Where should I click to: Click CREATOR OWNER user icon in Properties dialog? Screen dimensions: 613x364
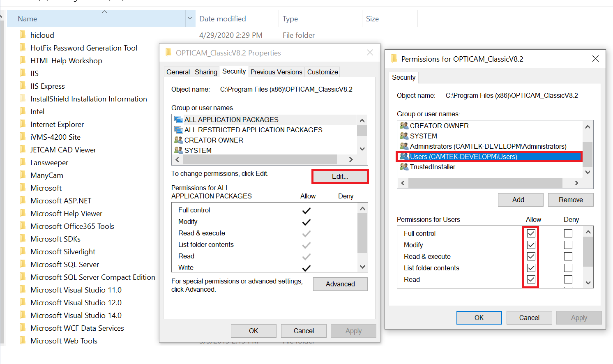(x=178, y=140)
